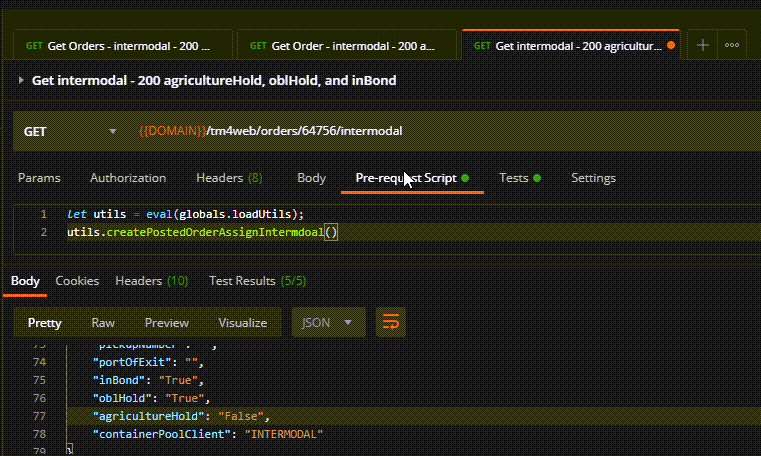Select the Visualize response view

243,323
